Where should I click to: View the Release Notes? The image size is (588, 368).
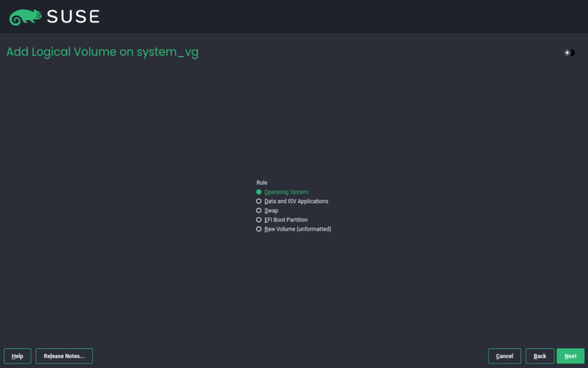[64, 356]
